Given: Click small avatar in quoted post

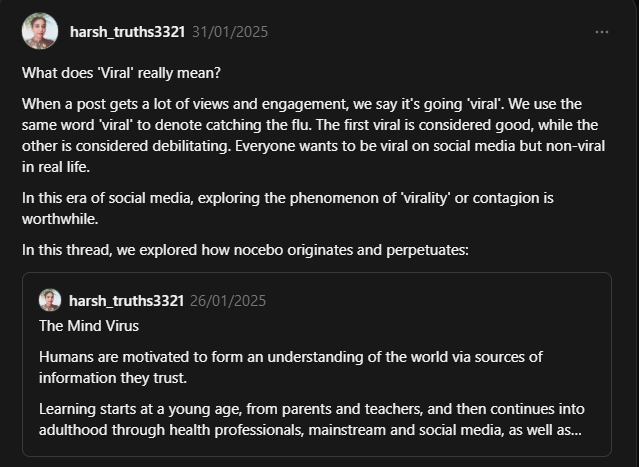Looking at the screenshot, I should (50, 300).
